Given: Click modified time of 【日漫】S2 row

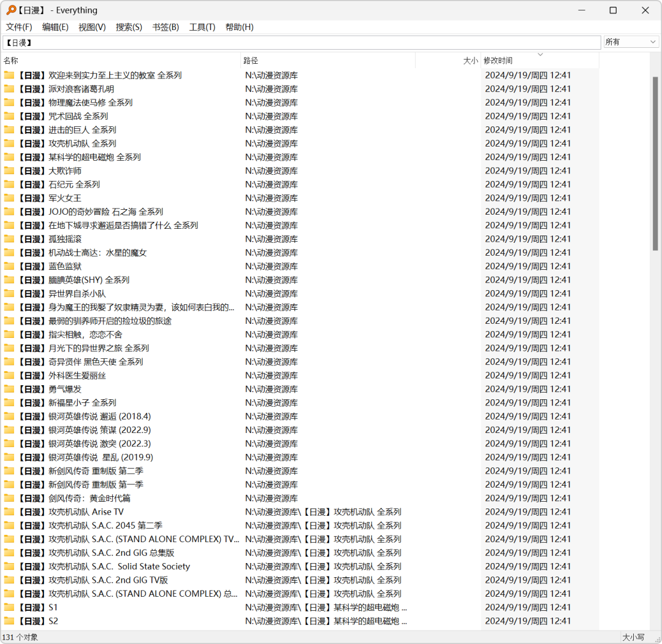Looking at the screenshot, I should click(x=528, y=621).
